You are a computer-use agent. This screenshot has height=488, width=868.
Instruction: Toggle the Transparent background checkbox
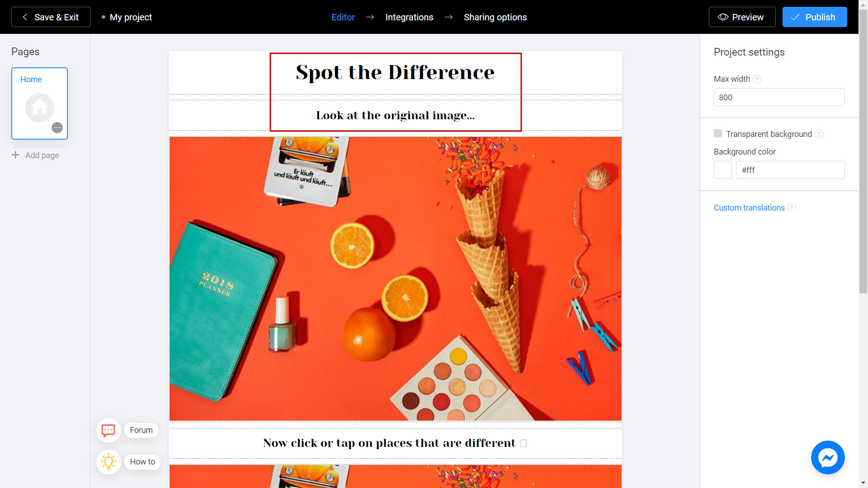tap(718, 133)
